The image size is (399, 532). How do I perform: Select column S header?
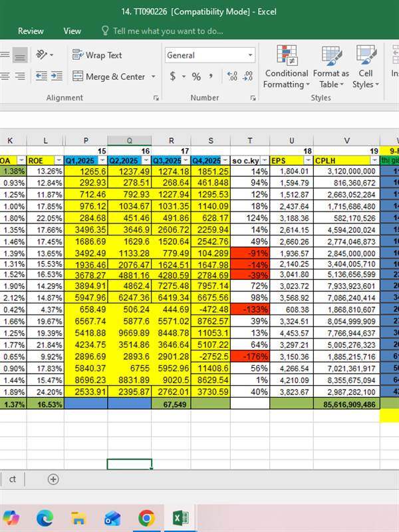click(211, 141)
